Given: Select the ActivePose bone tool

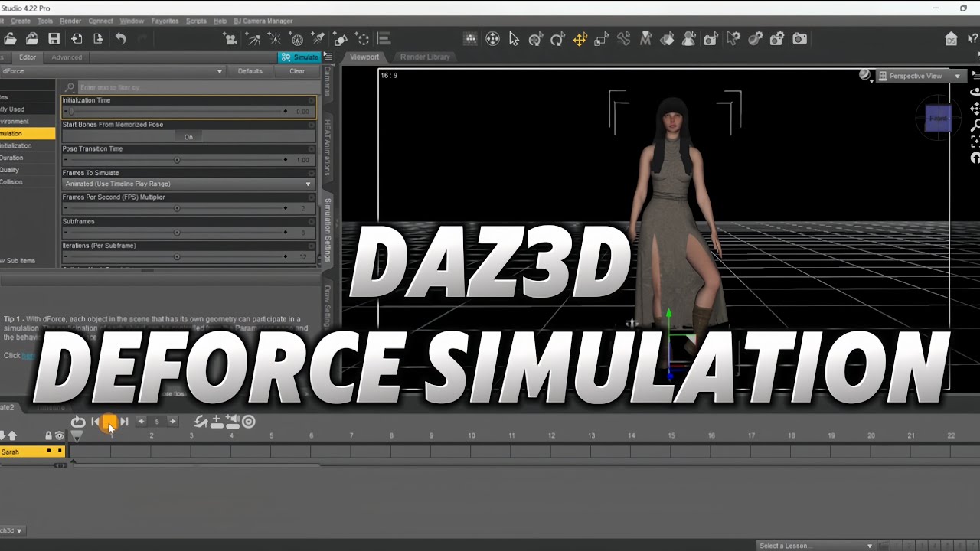Looking at the screenshot, I should tap(623, 39).
